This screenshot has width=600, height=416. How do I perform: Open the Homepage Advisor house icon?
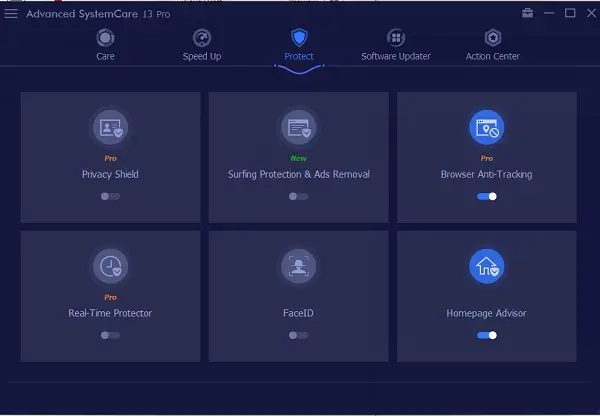tap(486, 266)
